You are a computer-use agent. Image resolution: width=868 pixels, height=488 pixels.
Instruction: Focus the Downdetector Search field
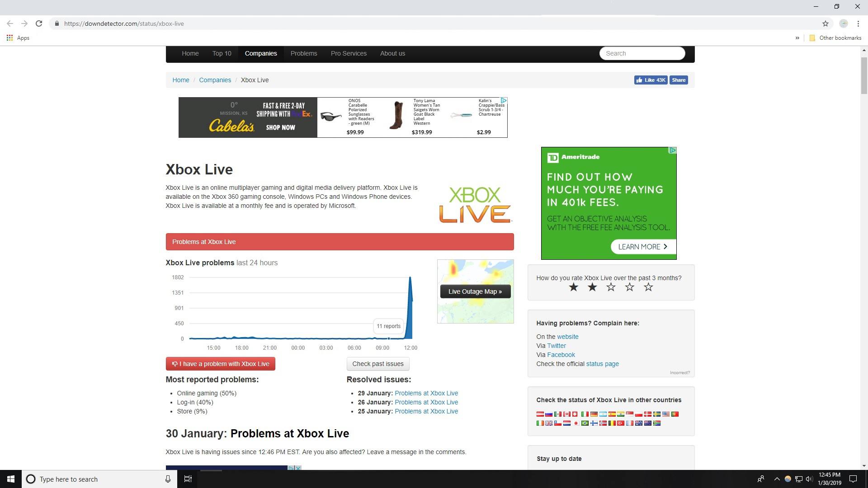(x=642, y=53)
